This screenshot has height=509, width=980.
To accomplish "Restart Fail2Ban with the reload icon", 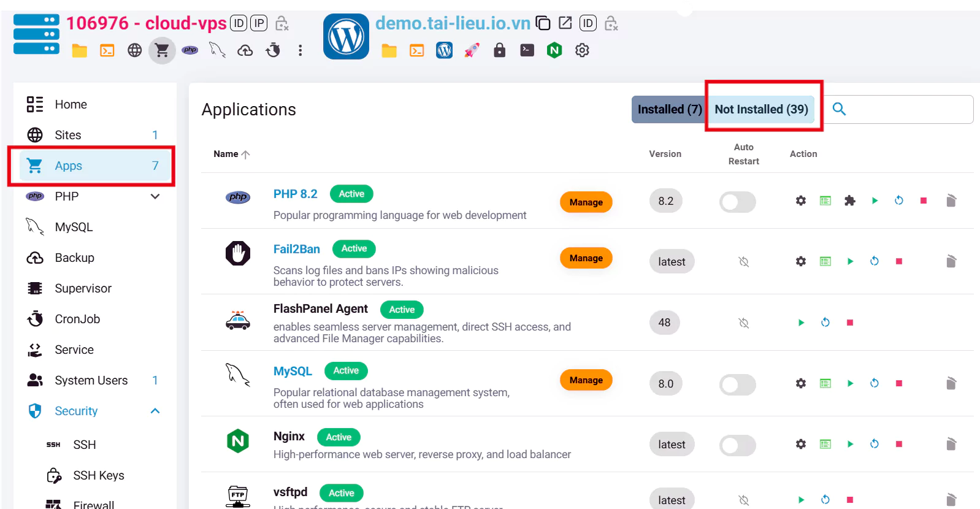I will click(874, 261).
